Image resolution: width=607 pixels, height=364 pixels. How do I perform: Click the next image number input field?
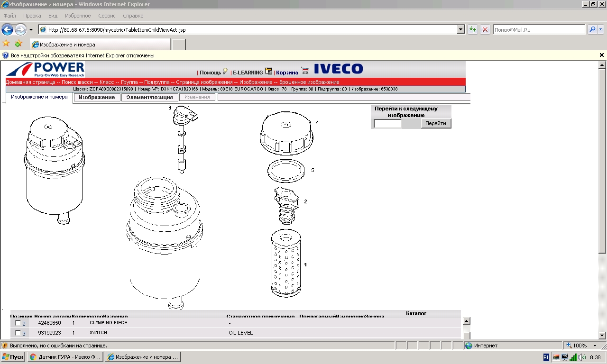387,124
